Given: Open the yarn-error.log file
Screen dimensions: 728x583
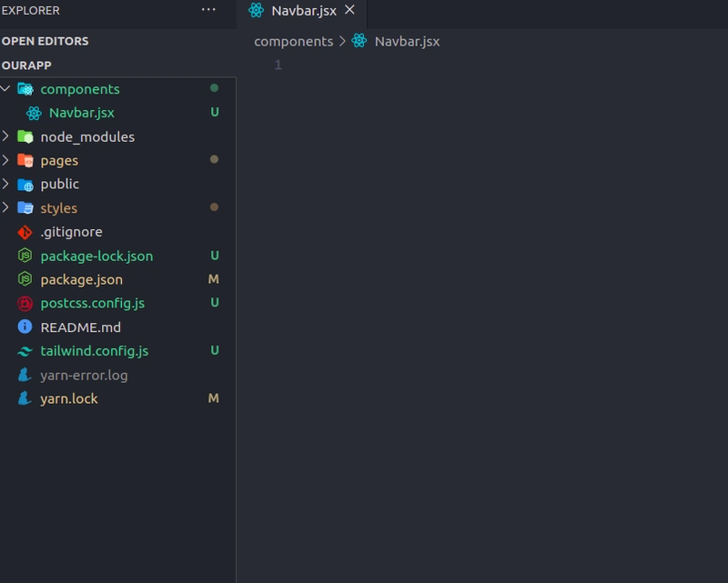Looking at the screenshot, I should 84,375.
